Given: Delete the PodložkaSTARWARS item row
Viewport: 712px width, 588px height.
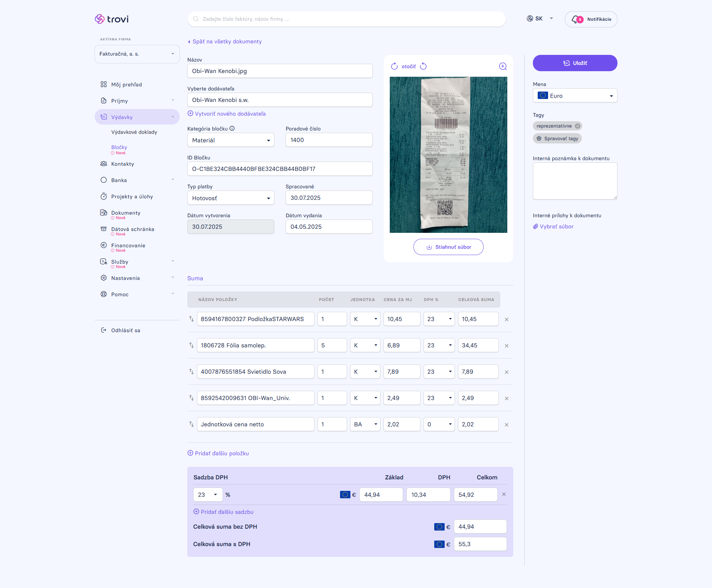Looking at the screenshot, I should pyautogui.click(x=507, y=319).
